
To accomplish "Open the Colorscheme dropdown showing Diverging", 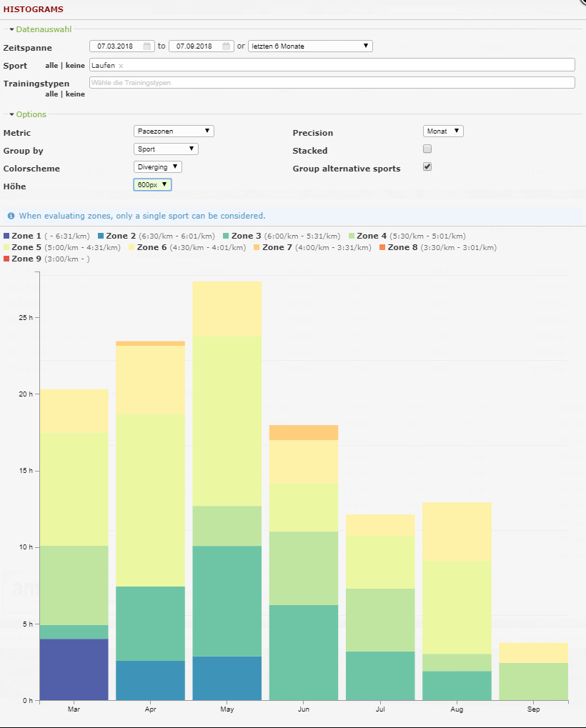I will click(x=158, y=167).
